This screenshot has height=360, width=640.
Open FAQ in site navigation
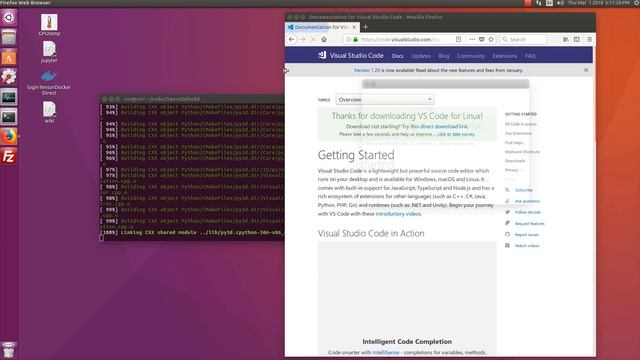point(530,56)
